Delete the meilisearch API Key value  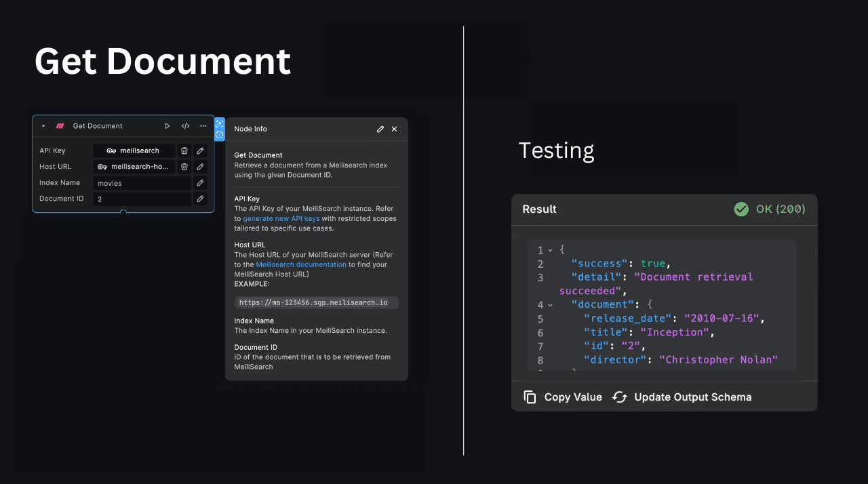pyautogui.click(x=184, y=150)
